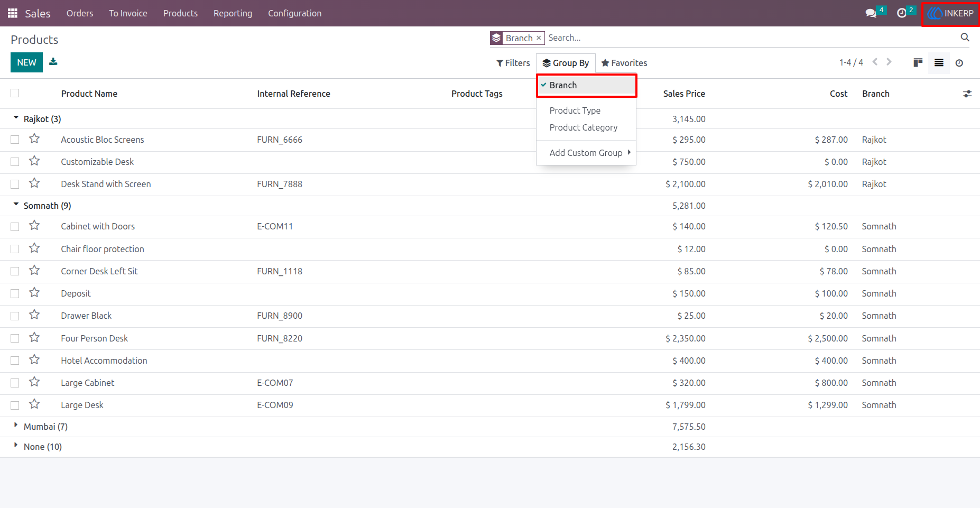Check the Drawer Black row checkbox

pos(15,316)
